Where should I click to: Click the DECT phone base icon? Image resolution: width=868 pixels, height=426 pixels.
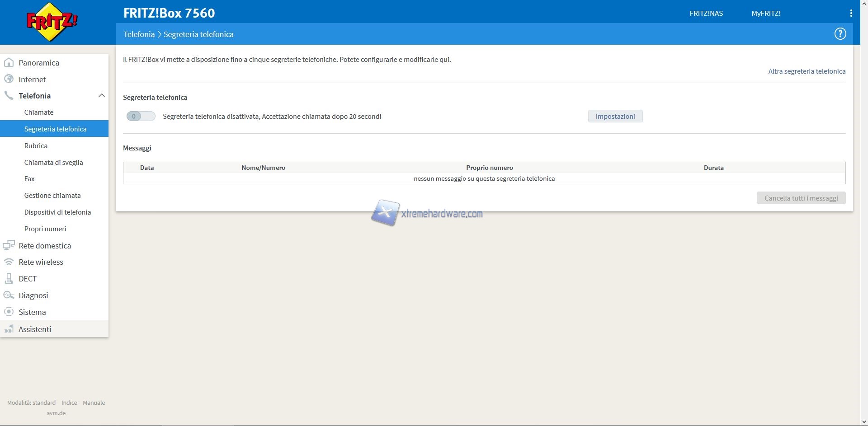pyautogui.click(x=9, y=279)
